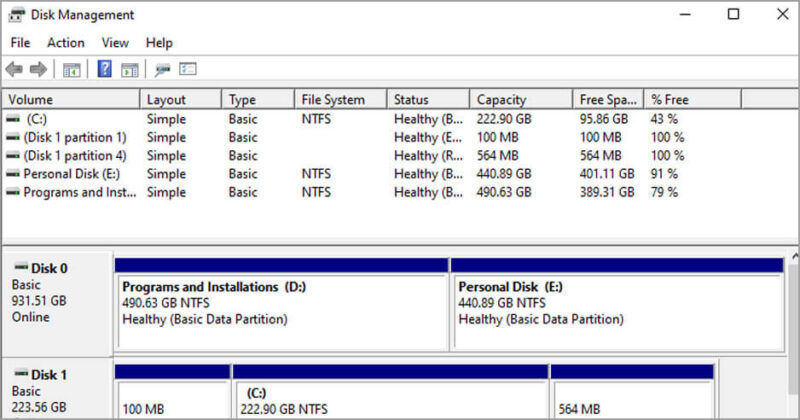
Task: Sort by Status column header
Action: click(x=429, y=100)
